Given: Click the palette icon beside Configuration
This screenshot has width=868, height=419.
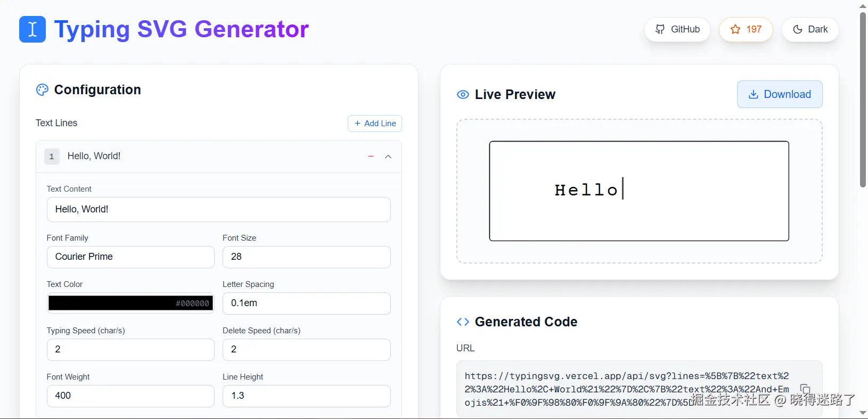Looking at the screenshot, I should tap(42, 90).
